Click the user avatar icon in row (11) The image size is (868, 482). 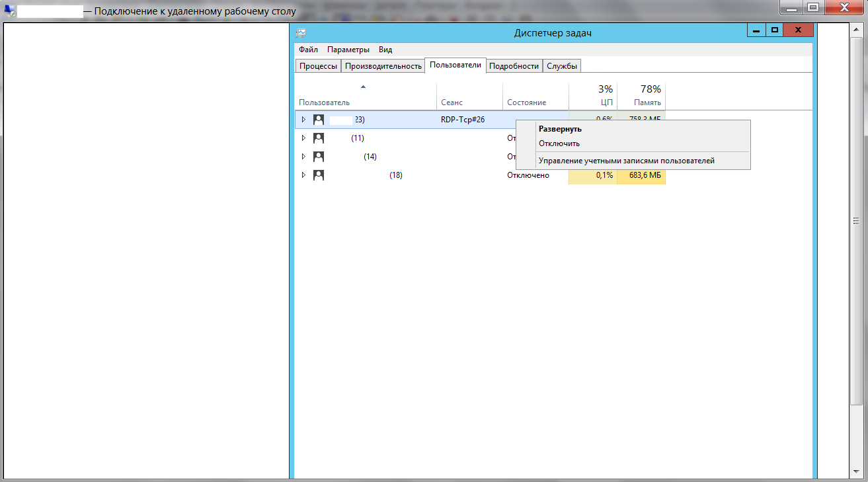point(319,138)
